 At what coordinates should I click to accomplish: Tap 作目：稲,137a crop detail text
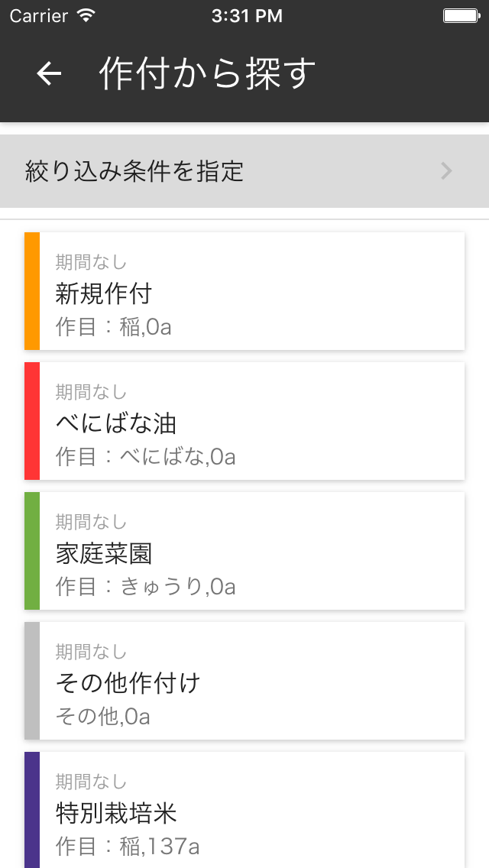pos(128,847)
